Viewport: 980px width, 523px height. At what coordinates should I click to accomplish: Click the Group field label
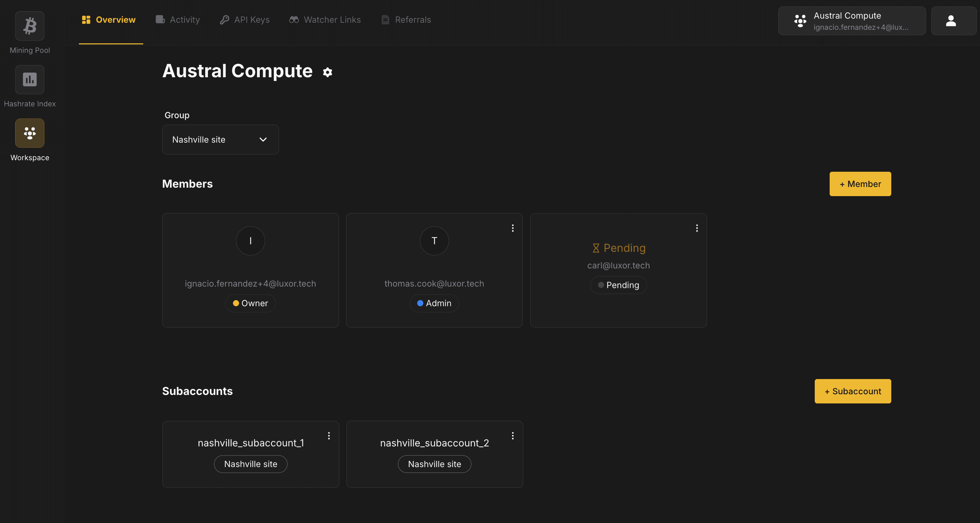tap(177, 115)
